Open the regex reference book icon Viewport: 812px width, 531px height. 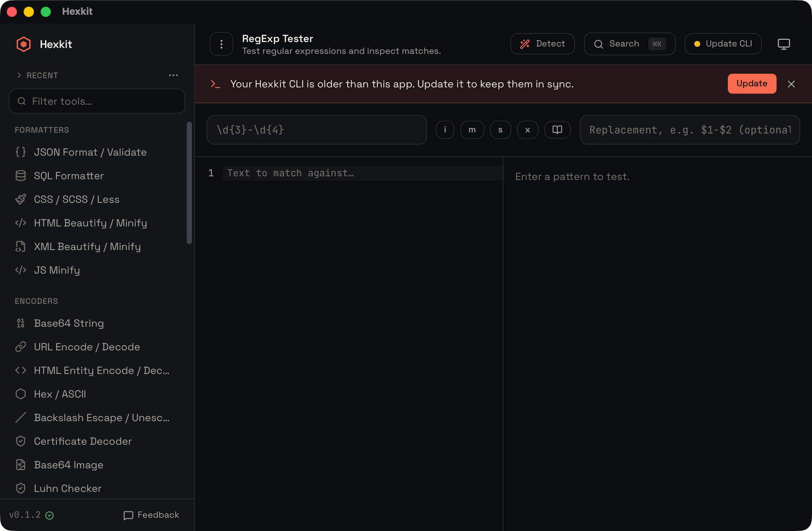pyautogui.click(x=557, y=130)
